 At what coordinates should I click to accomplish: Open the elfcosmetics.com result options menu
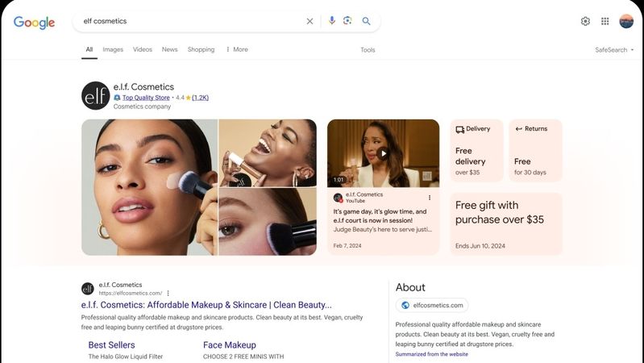coord(168,293)
